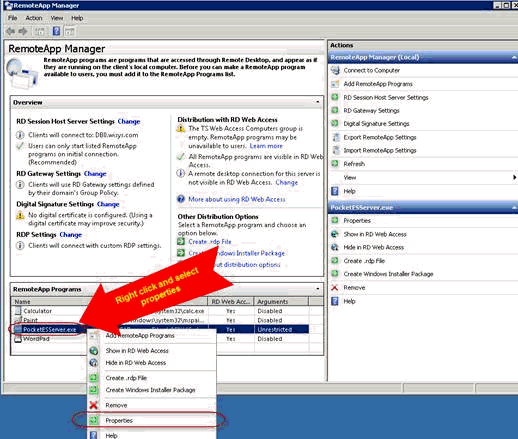This screenshot has width=518, height=439.
Task: Expand the View submenu arrow in Actions
Action: [514, 177]
